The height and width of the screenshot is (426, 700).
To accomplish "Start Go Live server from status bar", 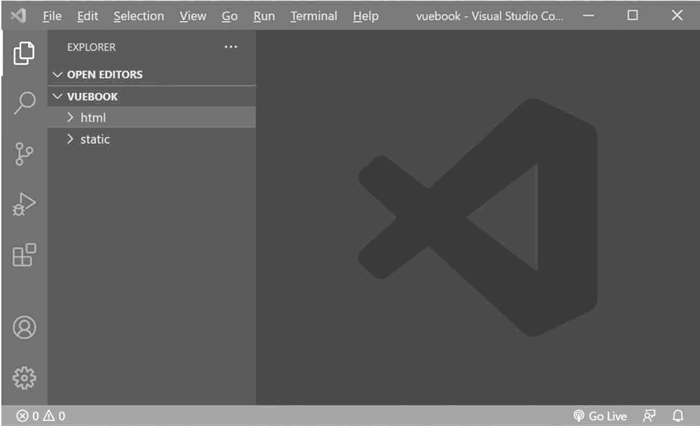I will click(x=600, y=416).
